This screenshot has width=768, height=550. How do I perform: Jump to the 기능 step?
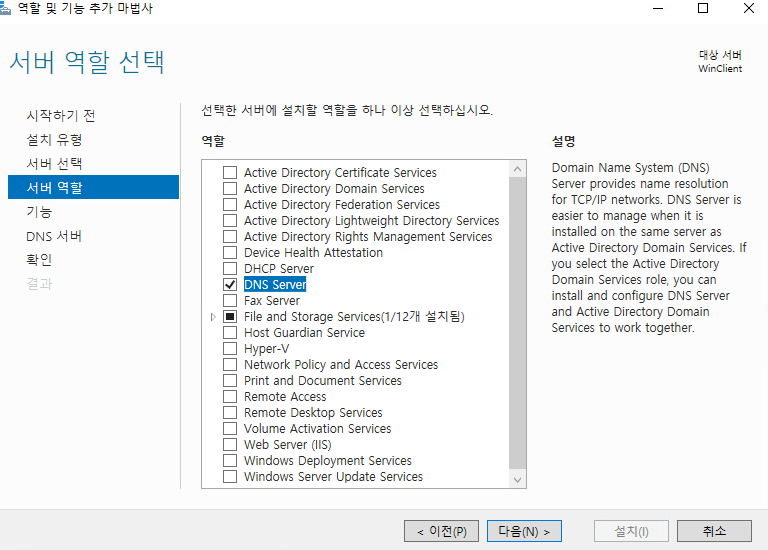pyautogui.click(x=39, y=212)
